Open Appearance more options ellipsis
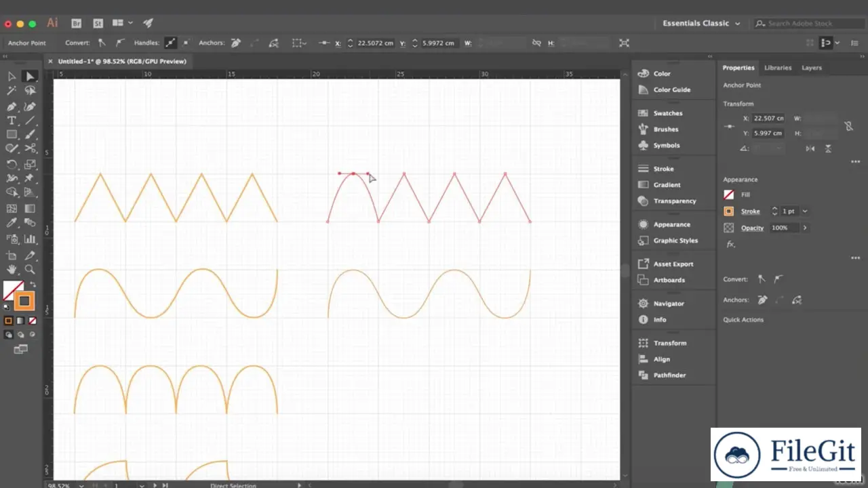Viewport: 868px width, 488px height. 855,258
